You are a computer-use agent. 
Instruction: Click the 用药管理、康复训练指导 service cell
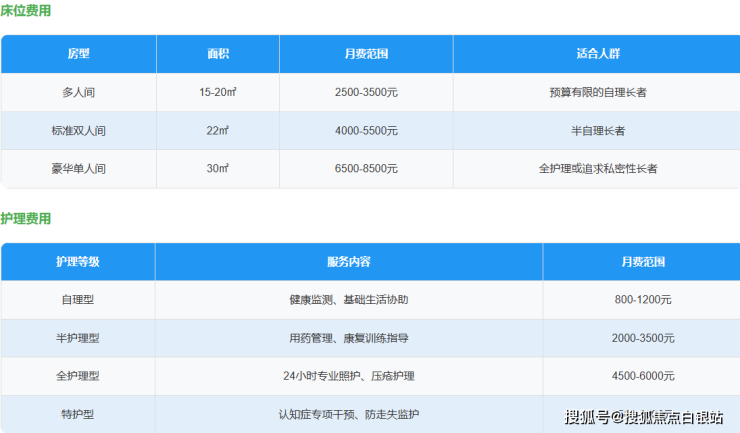coord(348,338)
